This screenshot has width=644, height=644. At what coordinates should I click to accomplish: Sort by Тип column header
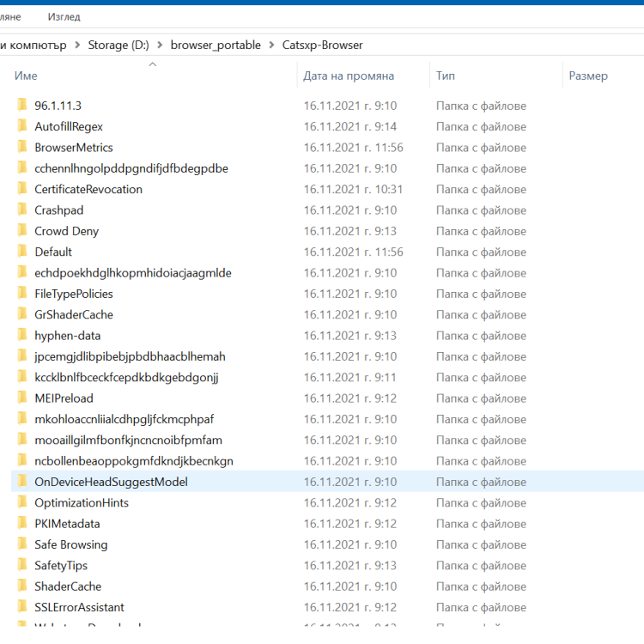click(x=445, y=76)
